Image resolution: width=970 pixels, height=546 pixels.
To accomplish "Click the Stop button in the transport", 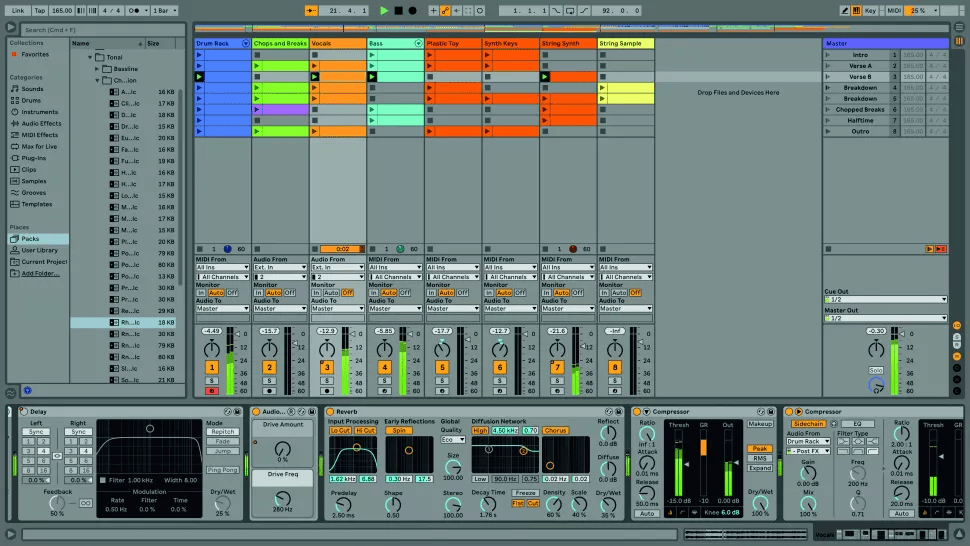I will [x=398, y=10].
